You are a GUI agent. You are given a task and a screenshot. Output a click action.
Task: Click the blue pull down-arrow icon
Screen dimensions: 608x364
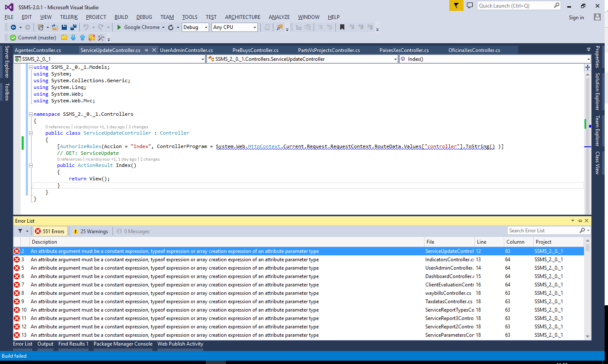[x=73, y=38]
